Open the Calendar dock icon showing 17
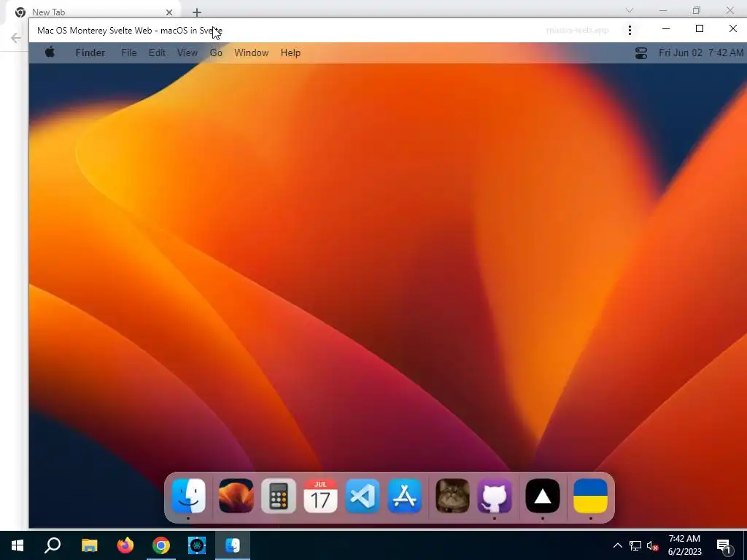 click(x=321, y=496)
